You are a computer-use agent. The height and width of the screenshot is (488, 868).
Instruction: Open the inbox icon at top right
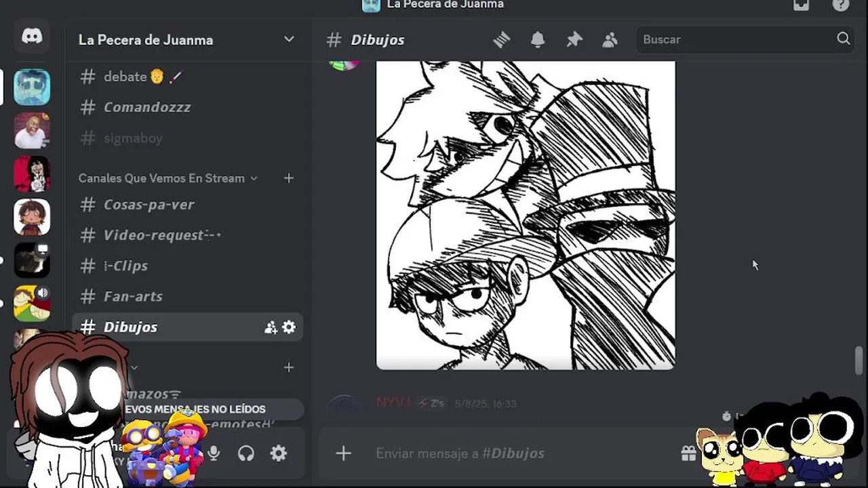(802, 5)
